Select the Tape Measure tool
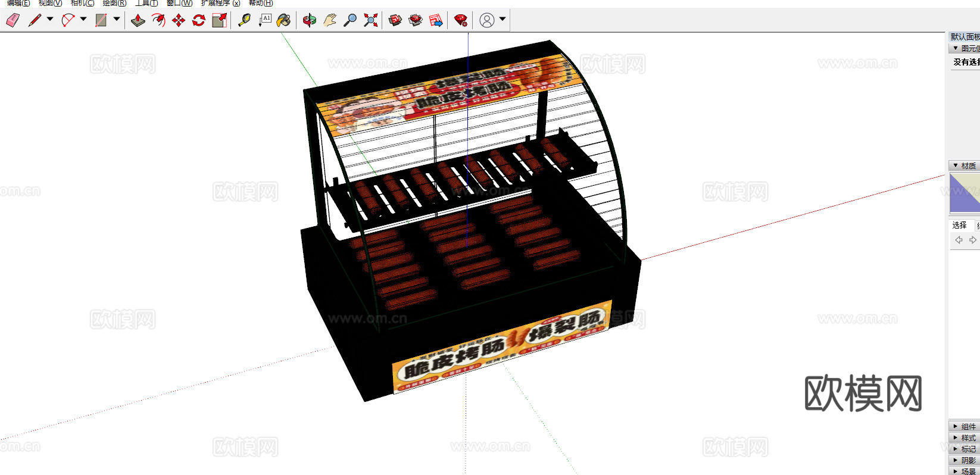The image size is (980, 475). [244, 20]
